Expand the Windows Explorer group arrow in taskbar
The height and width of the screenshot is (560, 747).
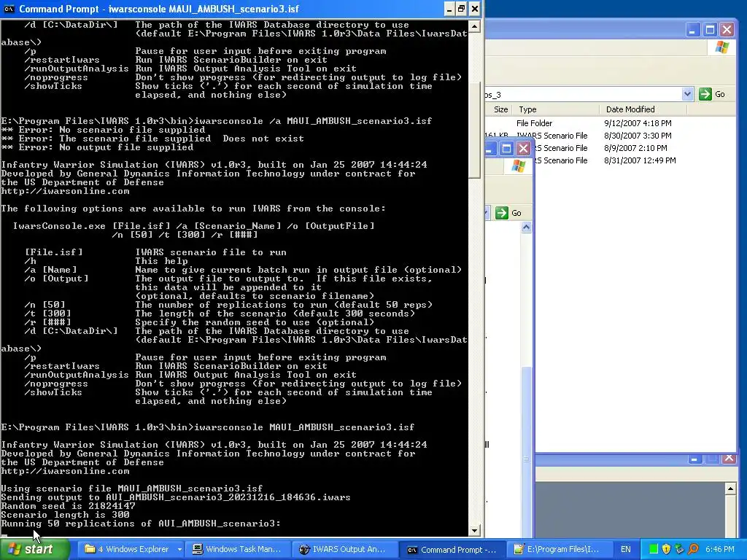(x=179, y=549)
